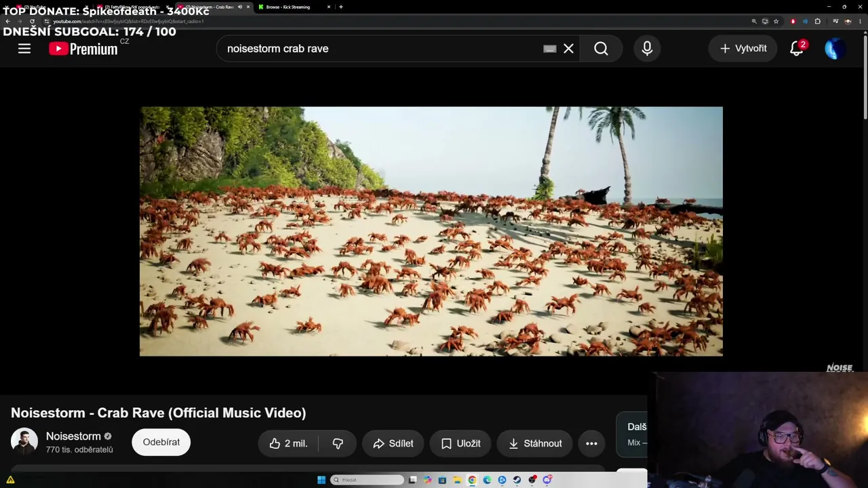
Task: Open Microsoft Store from the taskbar
Action: click(442, 480)
